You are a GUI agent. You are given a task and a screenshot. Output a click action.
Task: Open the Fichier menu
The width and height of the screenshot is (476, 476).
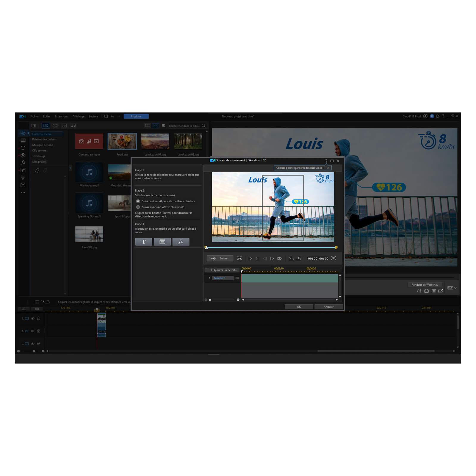[35, 116]
